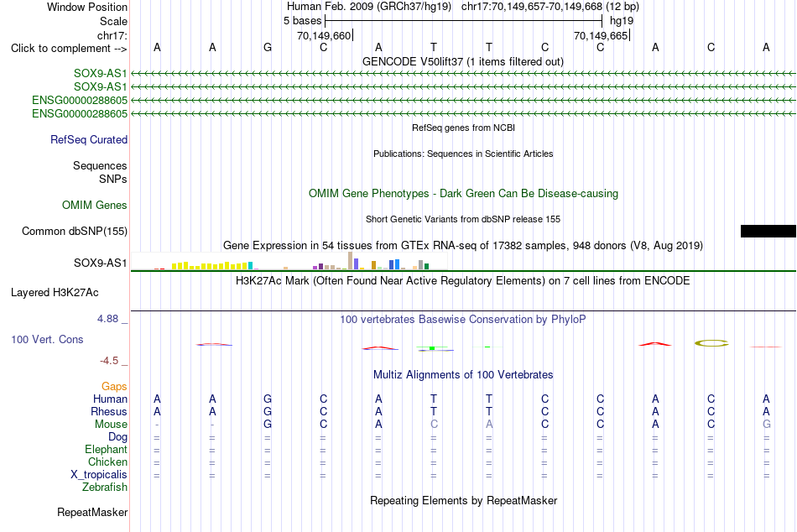Click the orange Gaps label

point(114,387)
